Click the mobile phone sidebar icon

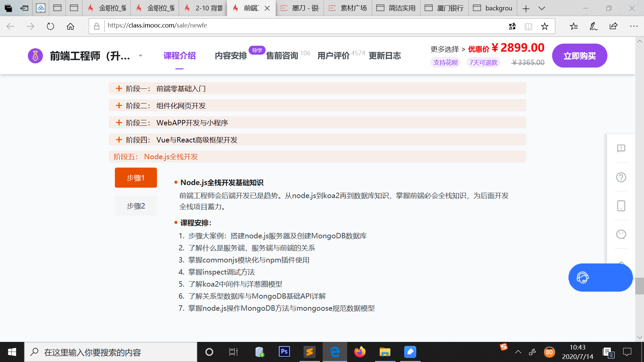click(621, 206)
